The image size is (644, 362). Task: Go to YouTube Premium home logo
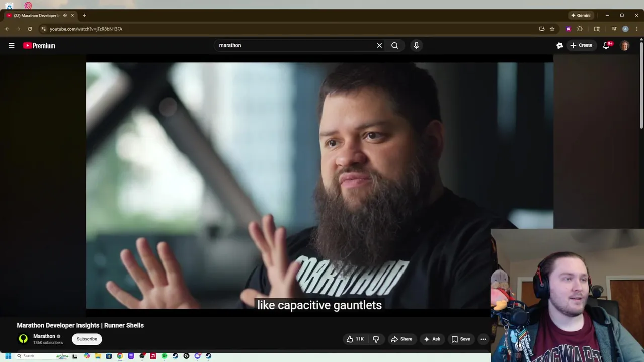[39, 46]
